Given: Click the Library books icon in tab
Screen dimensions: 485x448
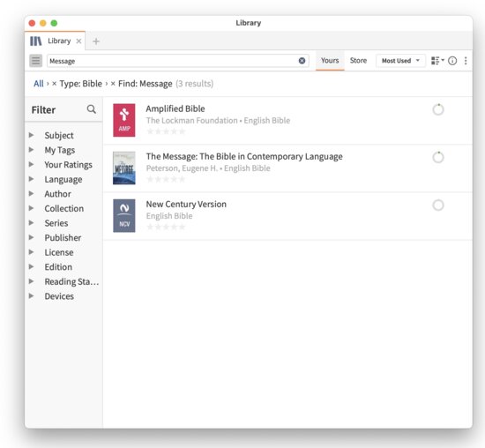Looking at the screenshot, I should pyautogui.click(x=36, y=41).
